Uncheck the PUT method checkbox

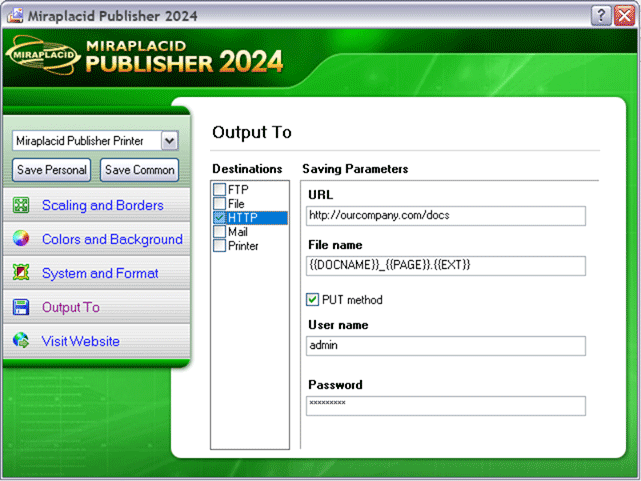[x=313, y=299]
